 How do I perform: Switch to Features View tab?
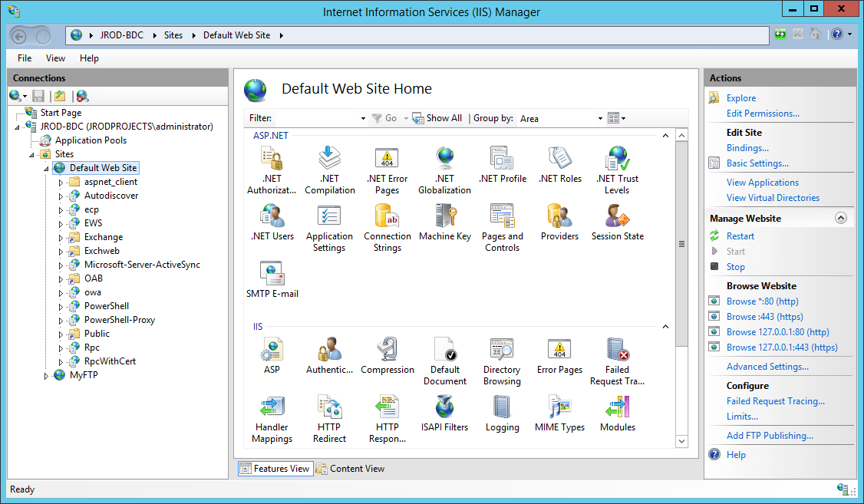275,469
